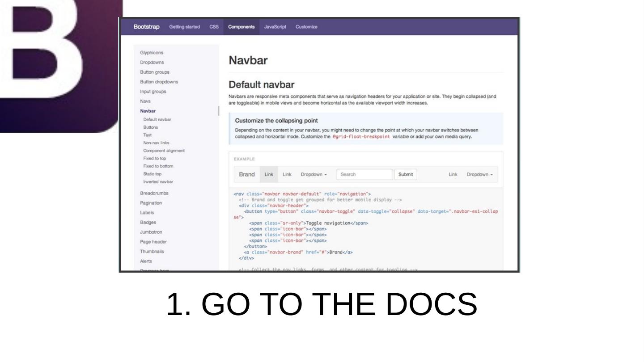Open Fixed to bottom sub-item
This screenshot has height=362, width=644.
tap(158, 166)
